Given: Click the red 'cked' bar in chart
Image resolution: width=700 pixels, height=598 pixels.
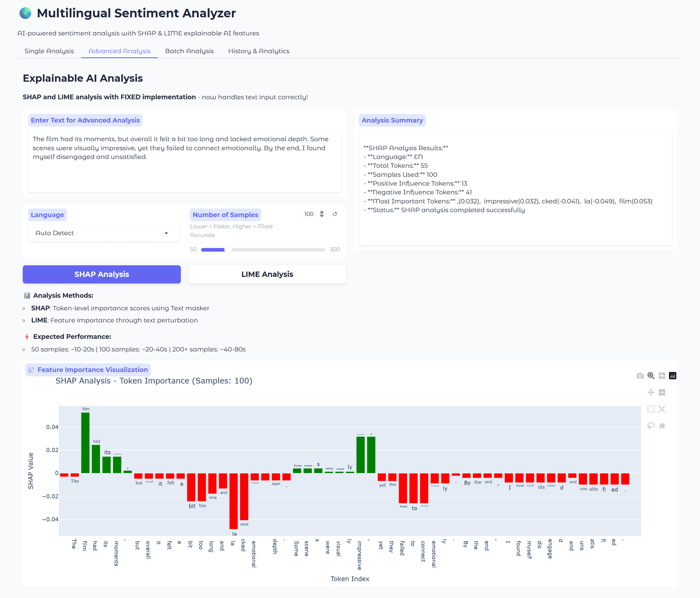Looking at the screenshot, I should click(x=244, y=497).
